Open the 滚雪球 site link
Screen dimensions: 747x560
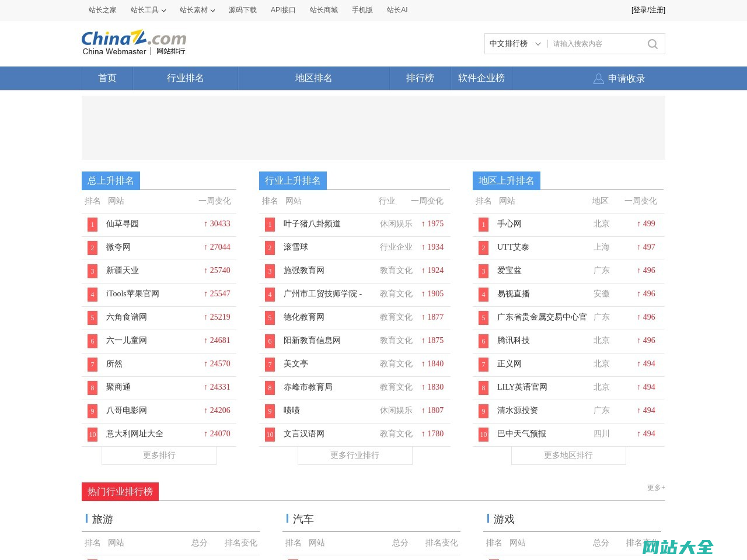(x=296, y=247)
